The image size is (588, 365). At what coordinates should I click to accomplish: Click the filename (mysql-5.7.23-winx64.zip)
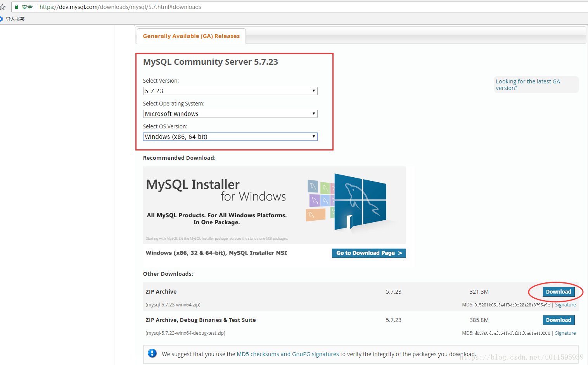173,305
